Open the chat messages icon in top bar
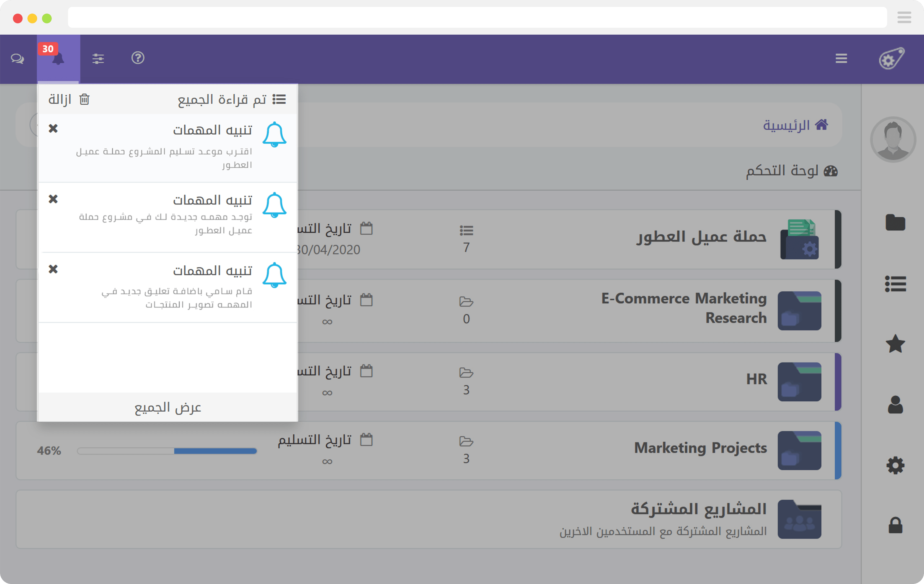This screenshot has width=924, height=584. [x=17, y=59]
